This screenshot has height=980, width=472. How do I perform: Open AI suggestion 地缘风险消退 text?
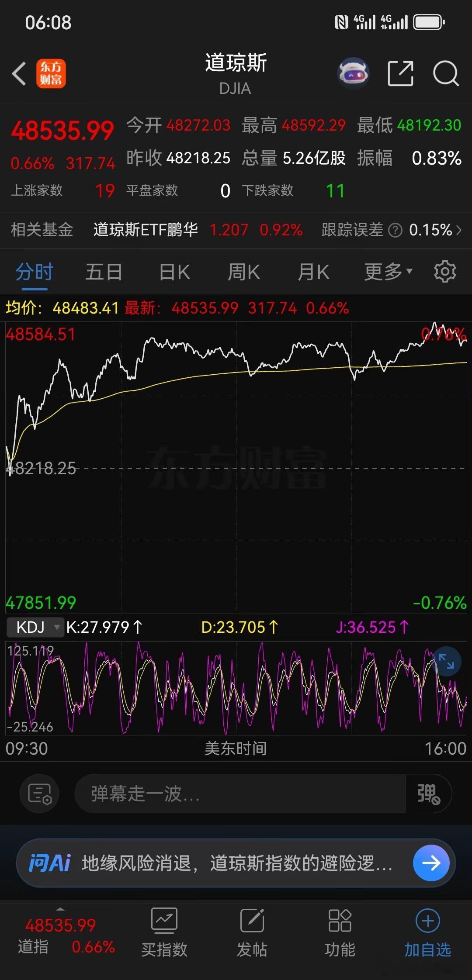(x=237, y=863)
